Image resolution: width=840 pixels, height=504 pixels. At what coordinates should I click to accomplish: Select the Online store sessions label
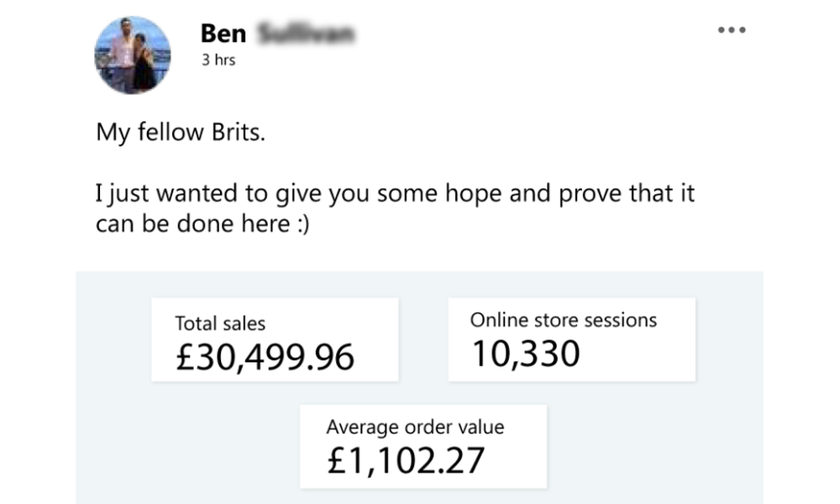[x=564, y=320]
